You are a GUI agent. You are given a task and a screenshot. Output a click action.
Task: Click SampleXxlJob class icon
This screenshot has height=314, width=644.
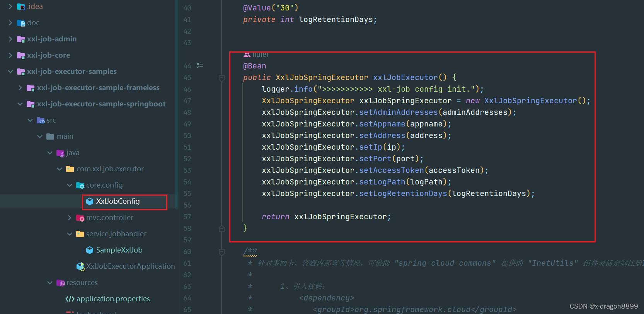pos(90,250)
